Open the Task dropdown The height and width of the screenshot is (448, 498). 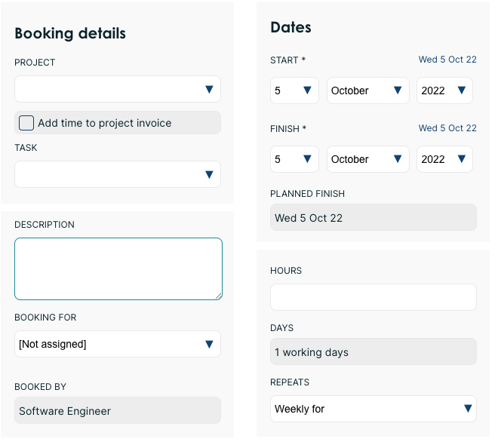pos(117,174)
